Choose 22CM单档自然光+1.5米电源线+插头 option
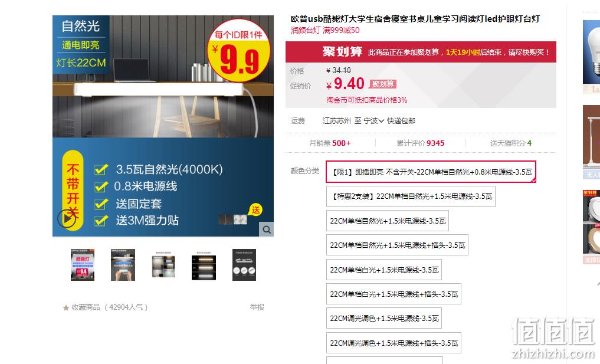Image resolution: width=600 pixels, height=364 pixels. (397, 245)
